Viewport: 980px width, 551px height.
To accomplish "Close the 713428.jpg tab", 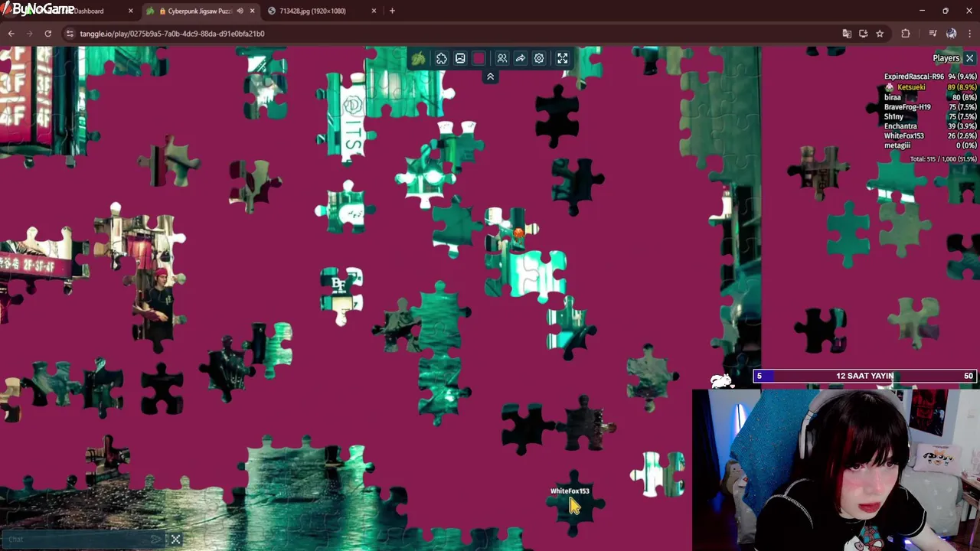I will [x=374, y=11].
